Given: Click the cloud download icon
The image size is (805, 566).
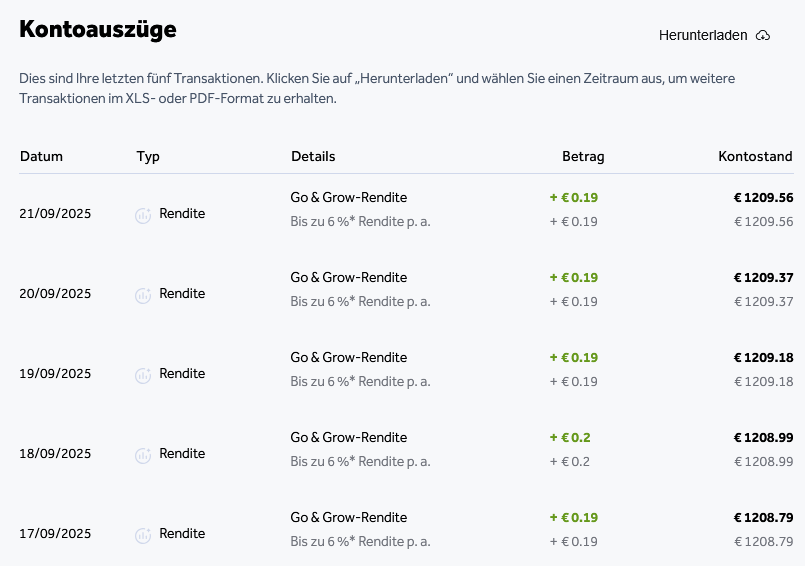Looking at the screenshot, I should 763,35.
